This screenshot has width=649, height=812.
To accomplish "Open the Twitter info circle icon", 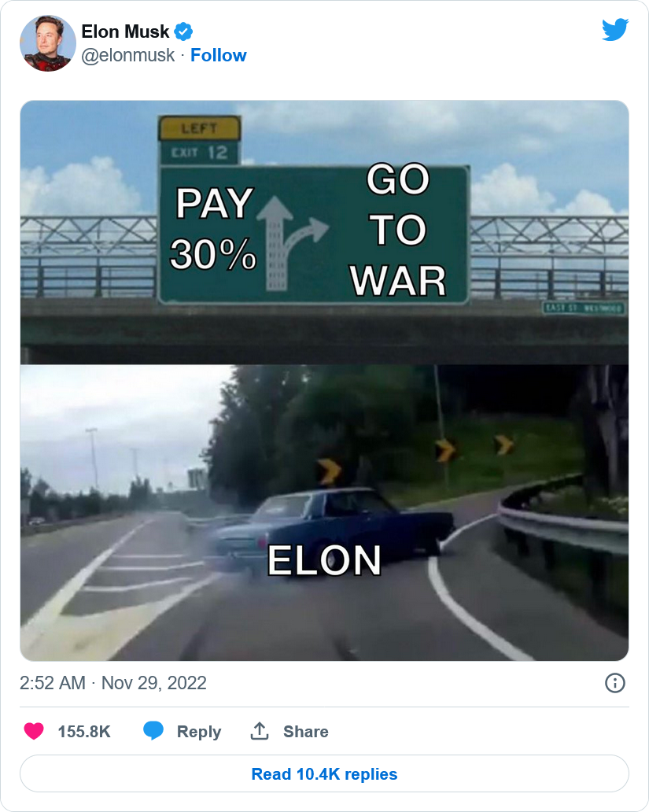I will point(615,683).
